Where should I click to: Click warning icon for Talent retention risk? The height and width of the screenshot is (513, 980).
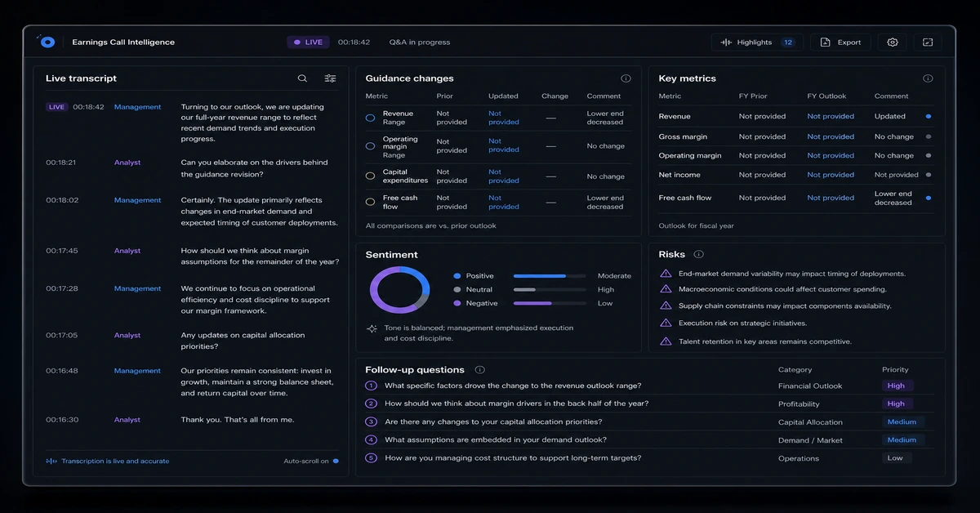point(666,341)
